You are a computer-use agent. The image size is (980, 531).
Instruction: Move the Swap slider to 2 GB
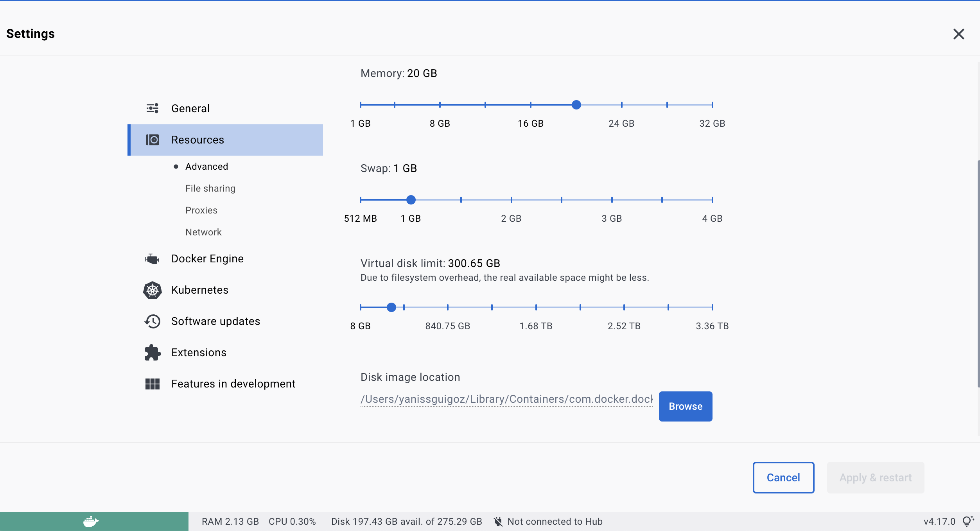coord(511,199)
